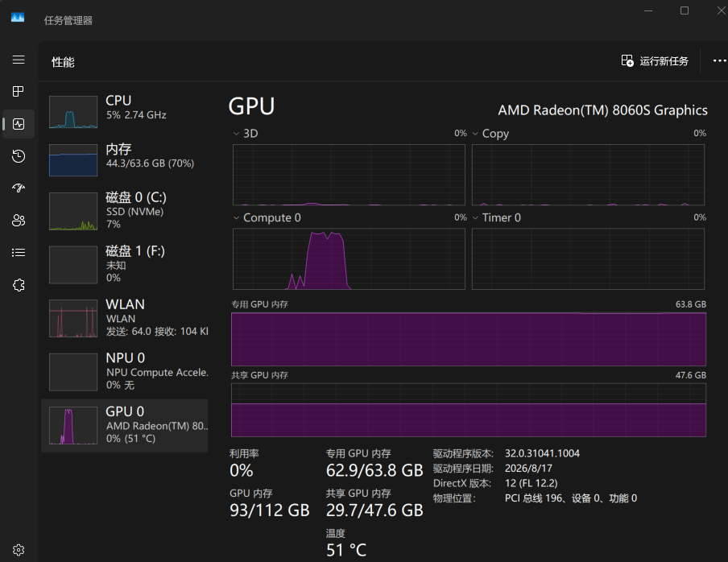Click the DirectX version 12 (FL 12.2)
728x562 pixels.
[532, 483]
